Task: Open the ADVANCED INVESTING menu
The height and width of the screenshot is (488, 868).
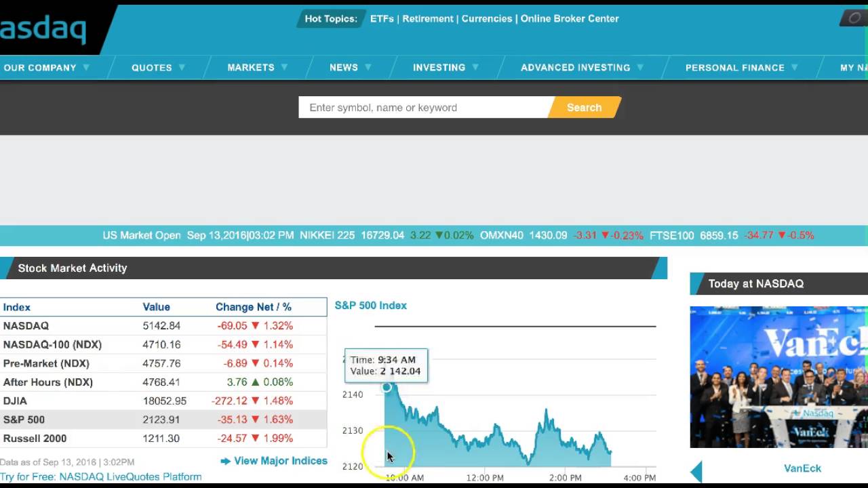Action: click(575, 68)
